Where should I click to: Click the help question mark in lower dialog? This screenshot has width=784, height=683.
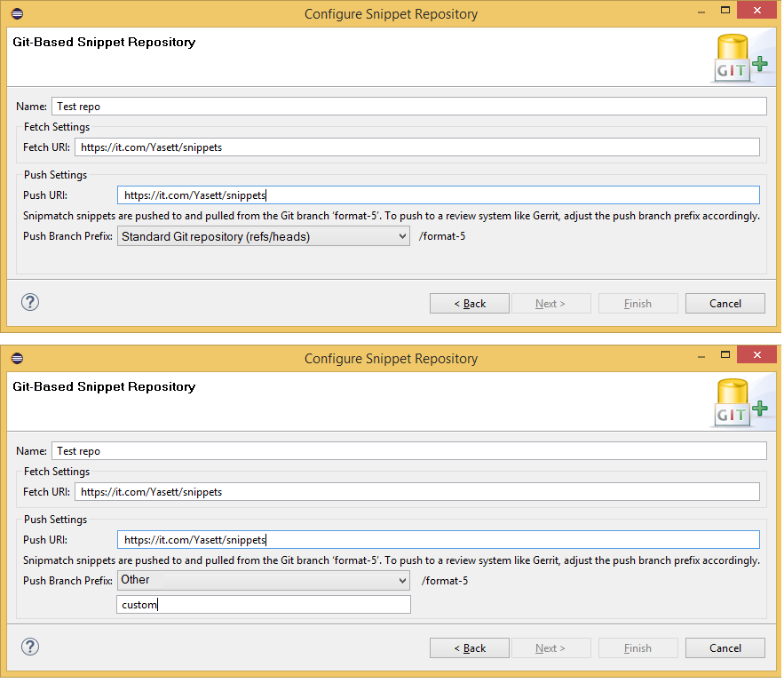pos(30,647)
